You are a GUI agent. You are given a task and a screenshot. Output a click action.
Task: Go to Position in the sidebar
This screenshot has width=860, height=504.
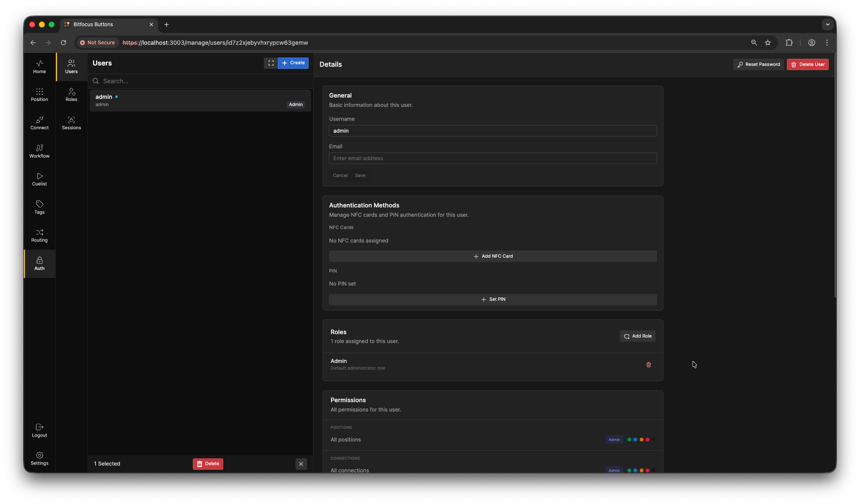pyautogui.click(x=39, y=95)
